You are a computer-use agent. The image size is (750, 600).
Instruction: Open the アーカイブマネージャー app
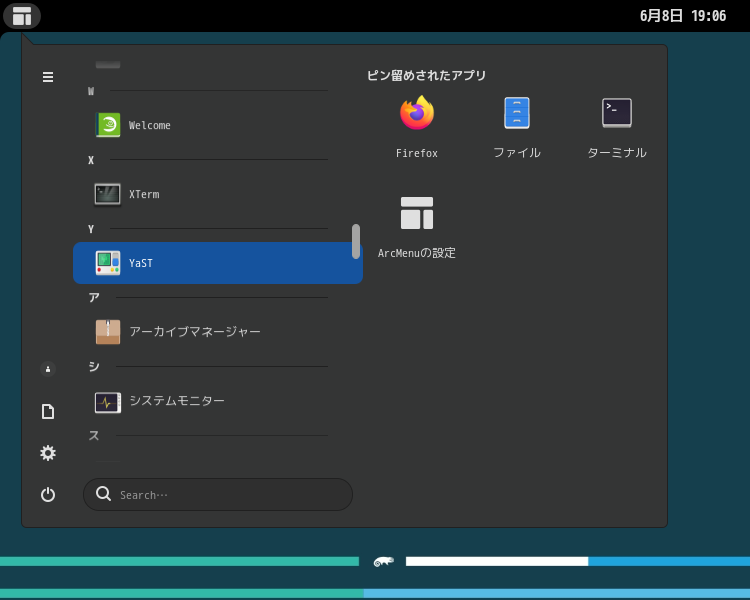(x=218, y=332)
